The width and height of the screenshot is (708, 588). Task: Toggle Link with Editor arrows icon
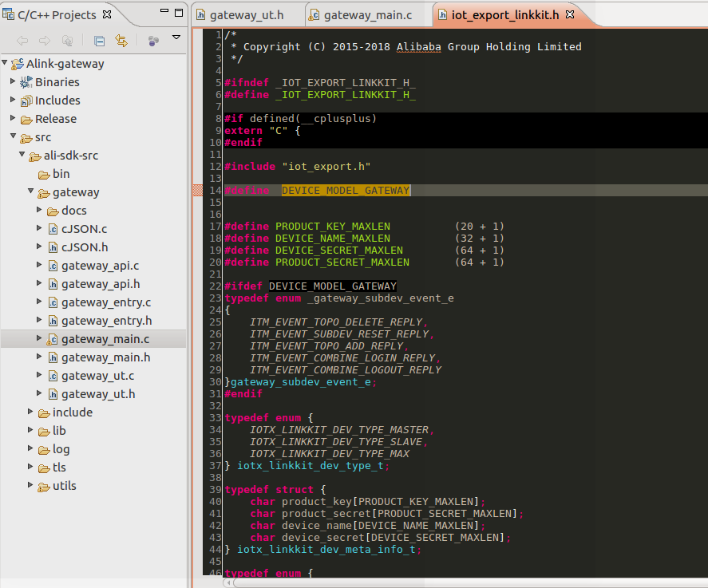[121, 41]
